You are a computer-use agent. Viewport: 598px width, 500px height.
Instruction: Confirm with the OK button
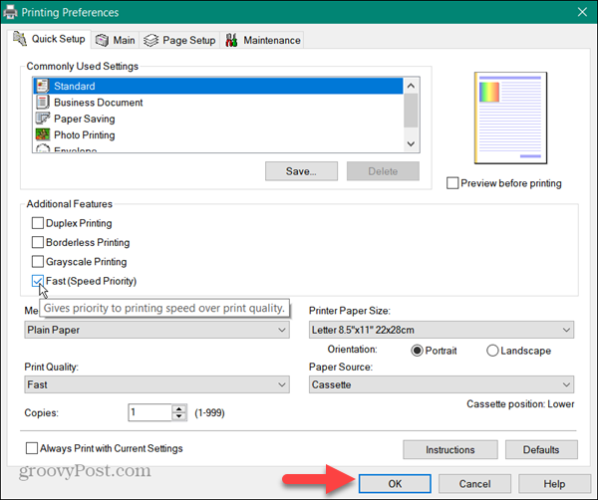(395, 484)
